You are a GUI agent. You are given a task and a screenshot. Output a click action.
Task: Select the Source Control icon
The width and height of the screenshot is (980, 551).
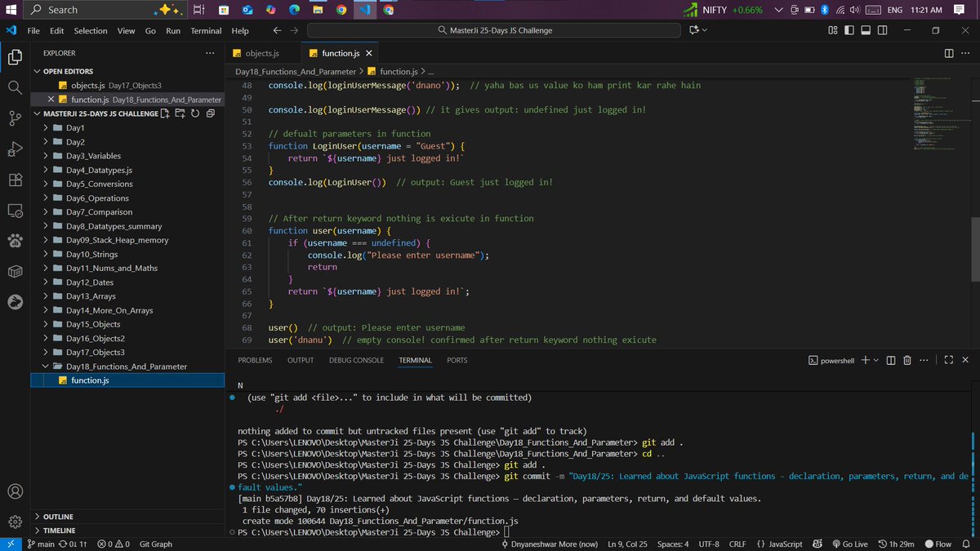tap(15, 118)
